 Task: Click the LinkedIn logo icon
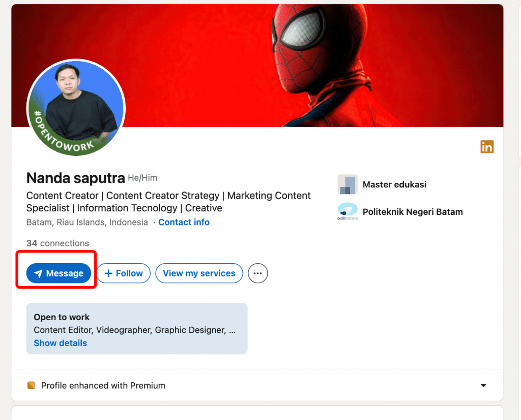pyautogui.click(x=487, y=147)
